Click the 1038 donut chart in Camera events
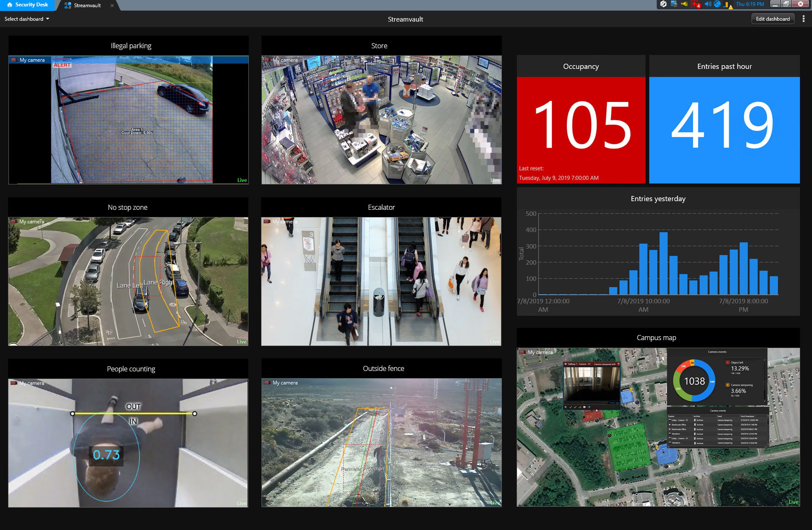This screenshot has width=812, height=530. coord(694,380)
